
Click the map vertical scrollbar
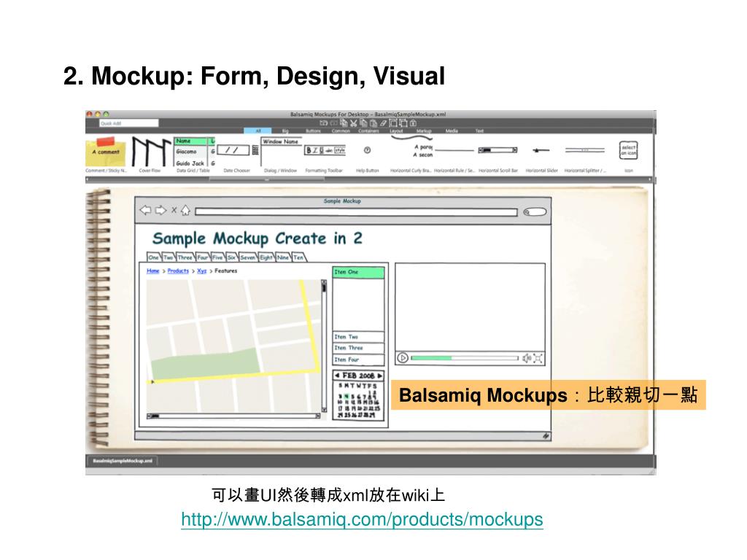click(324, 346)
